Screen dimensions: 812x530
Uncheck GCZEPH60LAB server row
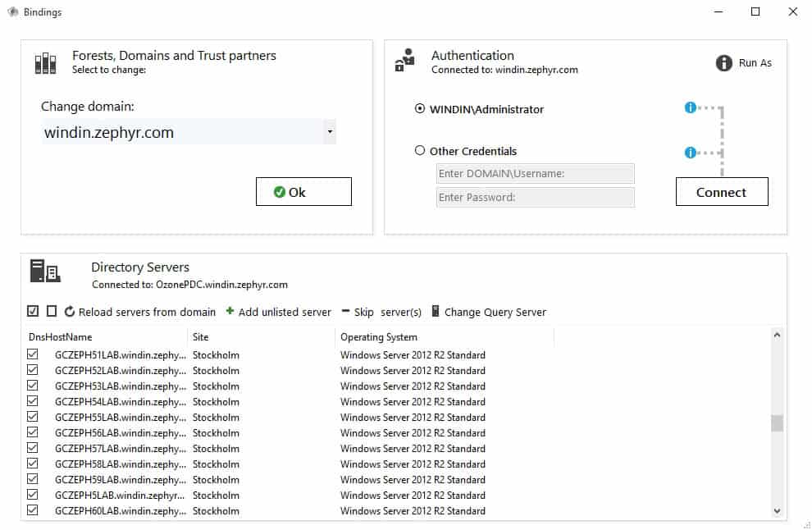coord(33,509)
